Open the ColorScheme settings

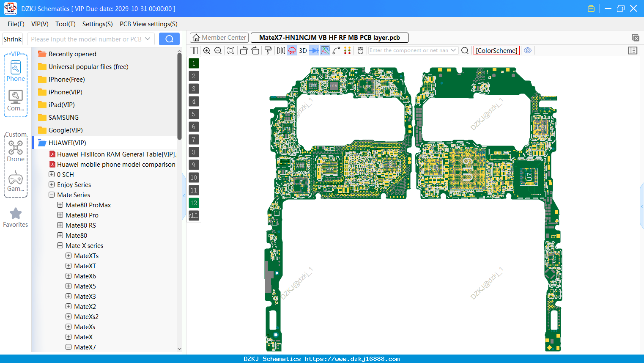496,50
